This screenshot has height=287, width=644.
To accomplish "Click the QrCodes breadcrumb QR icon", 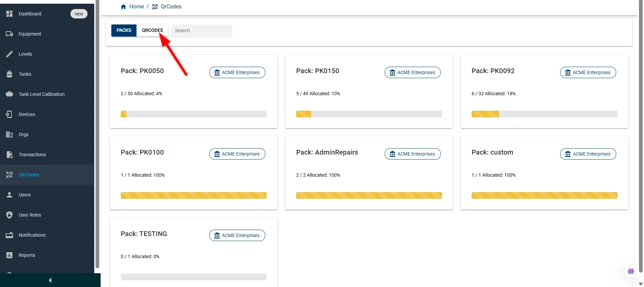I will (x=155, y=7).
